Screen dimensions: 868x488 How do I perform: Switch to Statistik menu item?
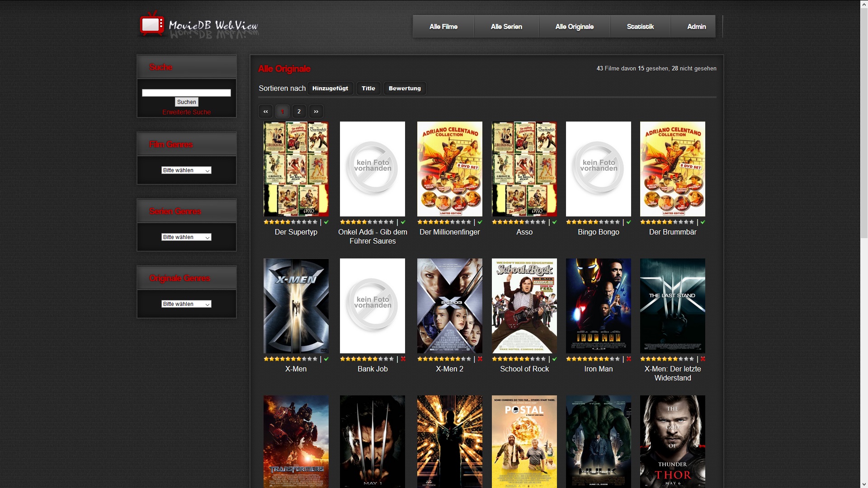click(640, 27)
